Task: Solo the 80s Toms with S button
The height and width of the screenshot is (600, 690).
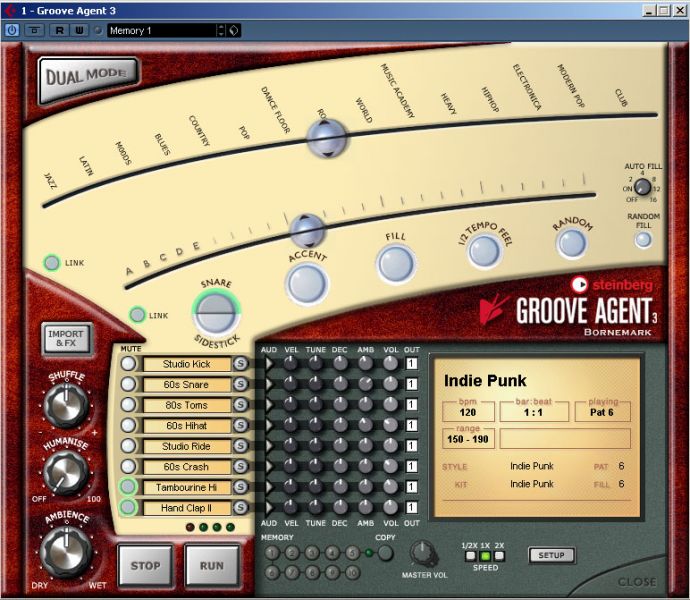Action: [x=240, y=405]
